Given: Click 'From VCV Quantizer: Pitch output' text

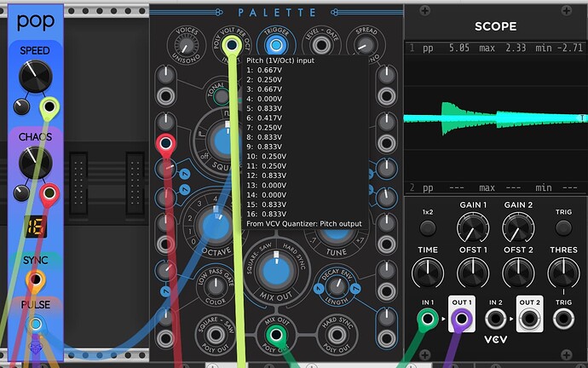Looking at the screenshot, I should pos(304,224).
